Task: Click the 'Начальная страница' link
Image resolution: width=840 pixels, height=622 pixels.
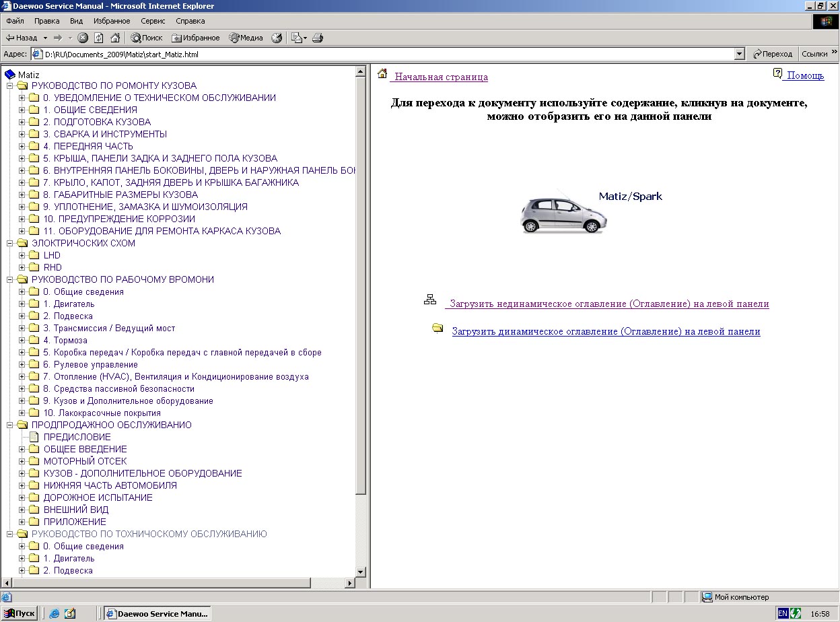Action: point(441,77)
